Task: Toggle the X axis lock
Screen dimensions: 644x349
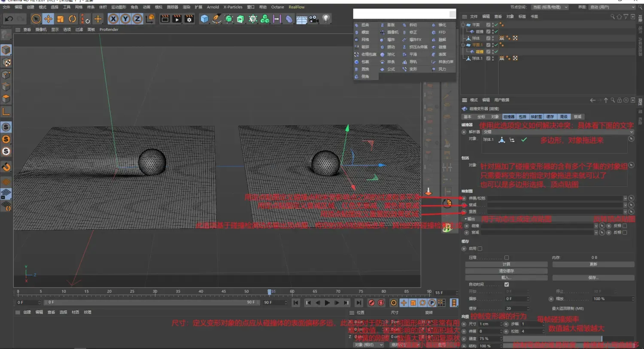Action: pos(113,19)
